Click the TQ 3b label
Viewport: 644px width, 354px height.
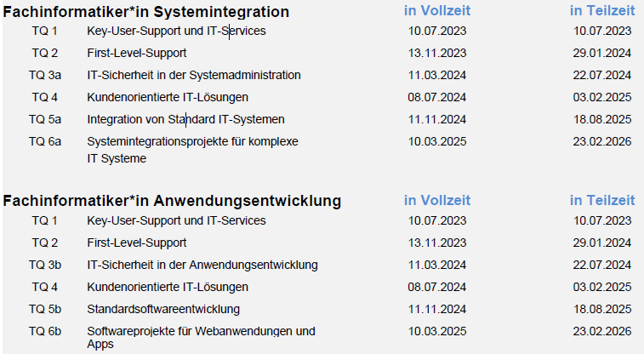pos(44,265)
